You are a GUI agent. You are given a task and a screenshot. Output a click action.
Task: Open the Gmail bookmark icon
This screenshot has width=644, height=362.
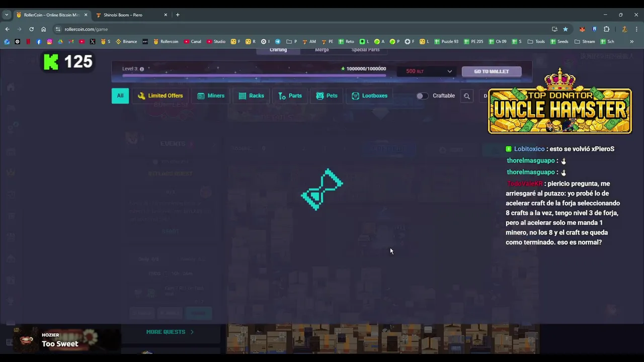[x=71, y=42]
